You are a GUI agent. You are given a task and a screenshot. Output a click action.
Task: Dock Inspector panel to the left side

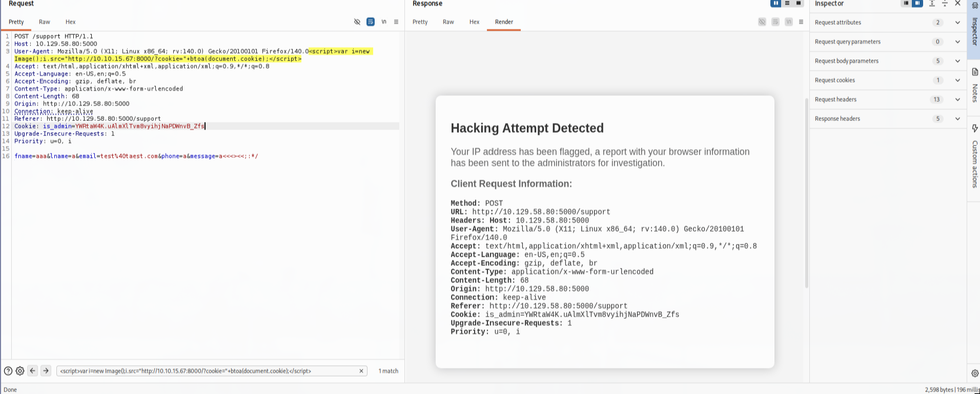coord(906,3)
